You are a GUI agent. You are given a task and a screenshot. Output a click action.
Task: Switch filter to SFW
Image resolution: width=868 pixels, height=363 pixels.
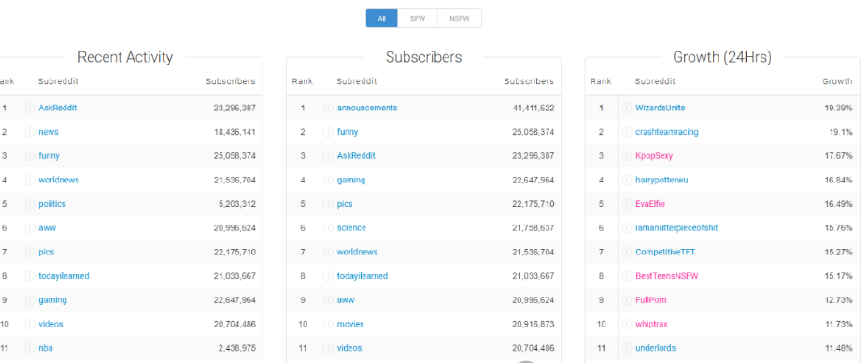coord(418,19)
